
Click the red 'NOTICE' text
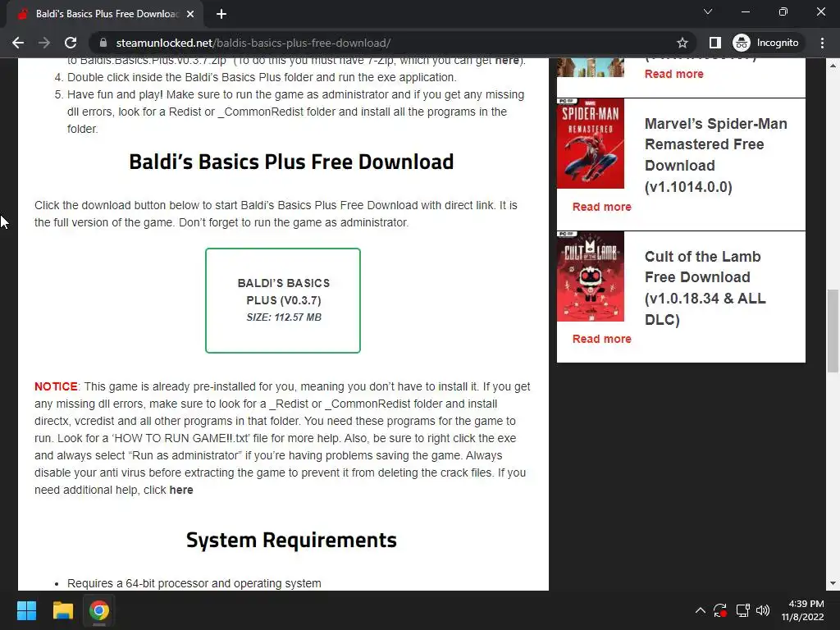pos(56,387)
